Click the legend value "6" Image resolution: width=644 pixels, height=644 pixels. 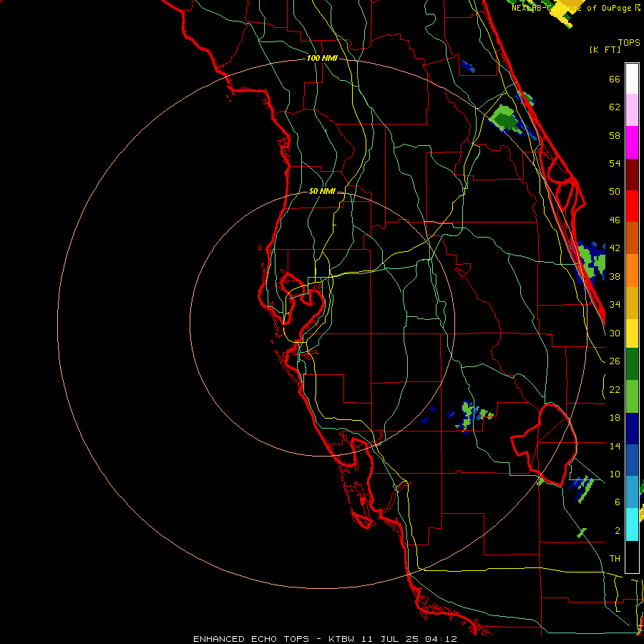(x=617, y=502)
